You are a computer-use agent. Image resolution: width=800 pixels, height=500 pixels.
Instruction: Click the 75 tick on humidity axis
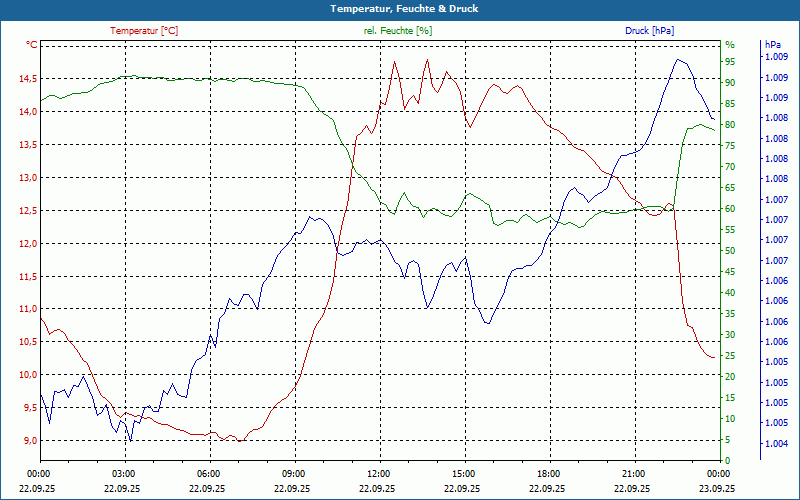tap(730, 146)
